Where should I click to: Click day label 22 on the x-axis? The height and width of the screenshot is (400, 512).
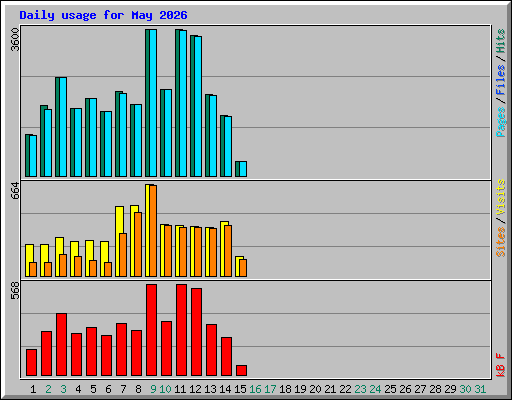pyautogui.click(x=345, y=389)
